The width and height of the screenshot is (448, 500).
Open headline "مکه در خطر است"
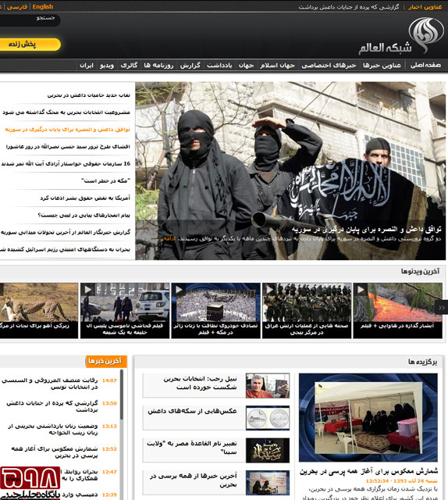click(106, 180)
